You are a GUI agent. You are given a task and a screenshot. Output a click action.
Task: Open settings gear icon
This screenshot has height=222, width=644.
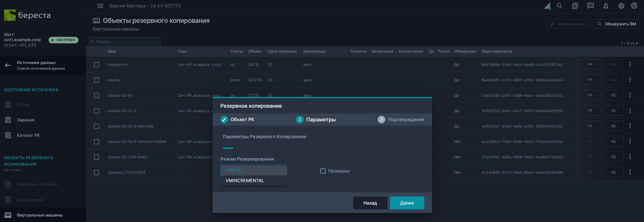[x=621, y=6]
